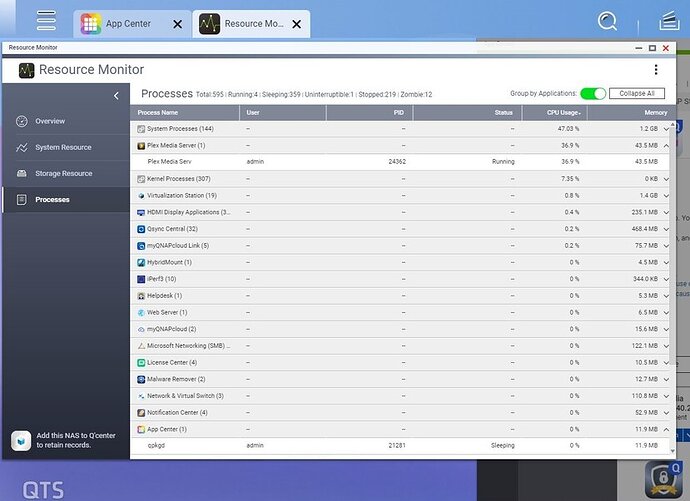
Task: Click the Virtualization Station icon
Action: pos(141,196)
